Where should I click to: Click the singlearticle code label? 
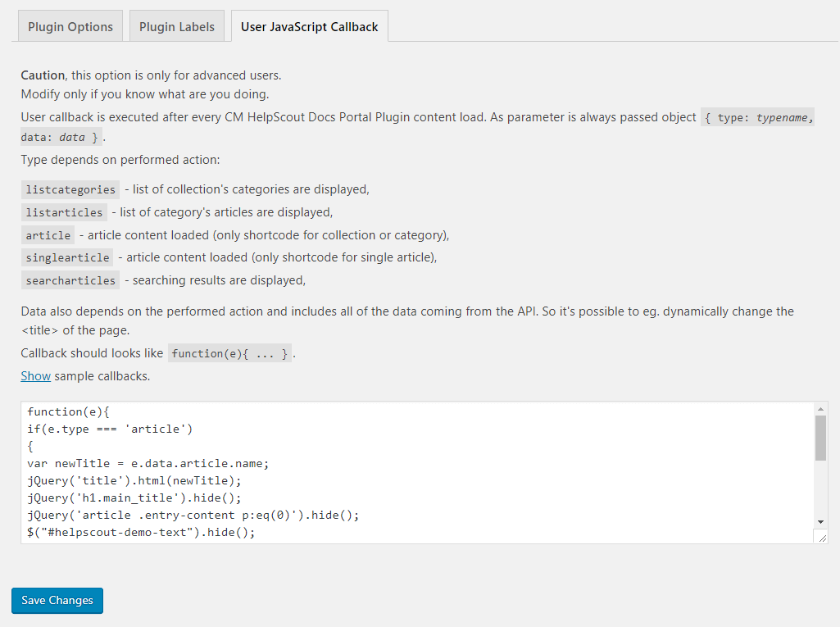coord(67,257)
